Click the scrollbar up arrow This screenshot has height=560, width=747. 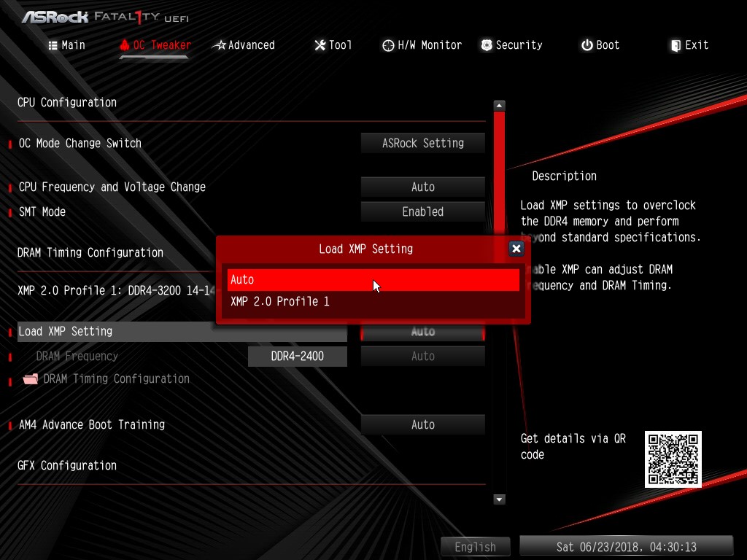(499, 106)
